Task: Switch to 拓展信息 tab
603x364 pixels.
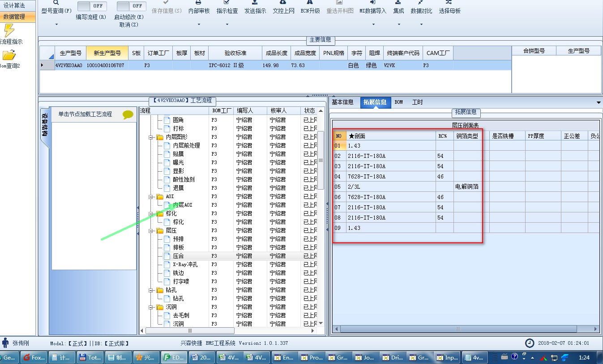Action: (375, 102)
